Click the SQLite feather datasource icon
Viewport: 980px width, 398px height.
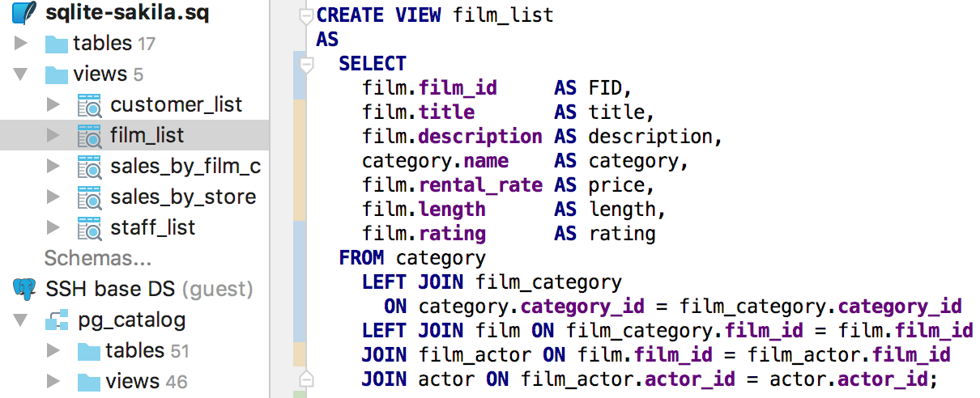[x=23, y=13]
